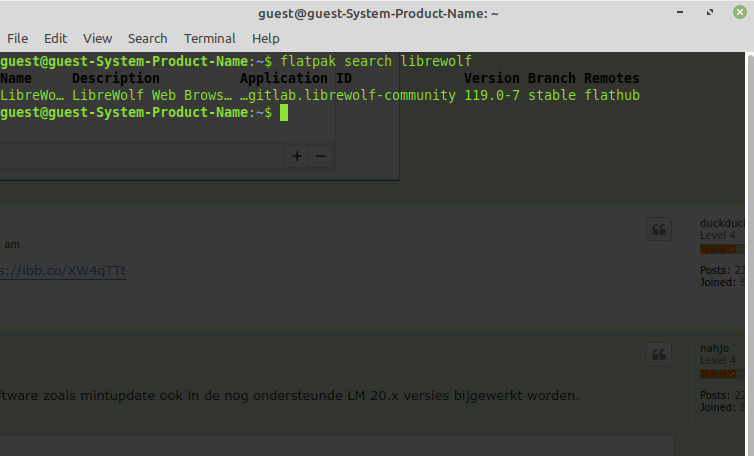The height and width of the screenshot is (456, 754).
Task: Open the File menu in terminal
Action: pos(17,38)
